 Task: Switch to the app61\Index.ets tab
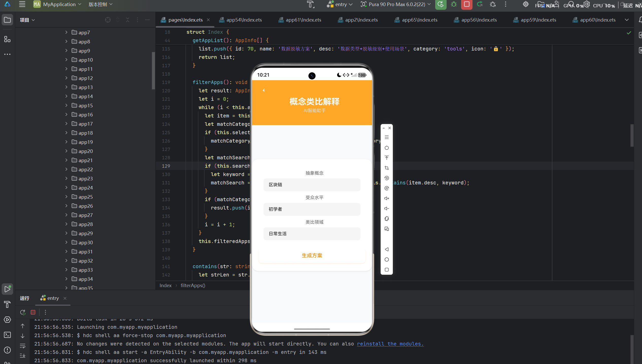(300, 20)
